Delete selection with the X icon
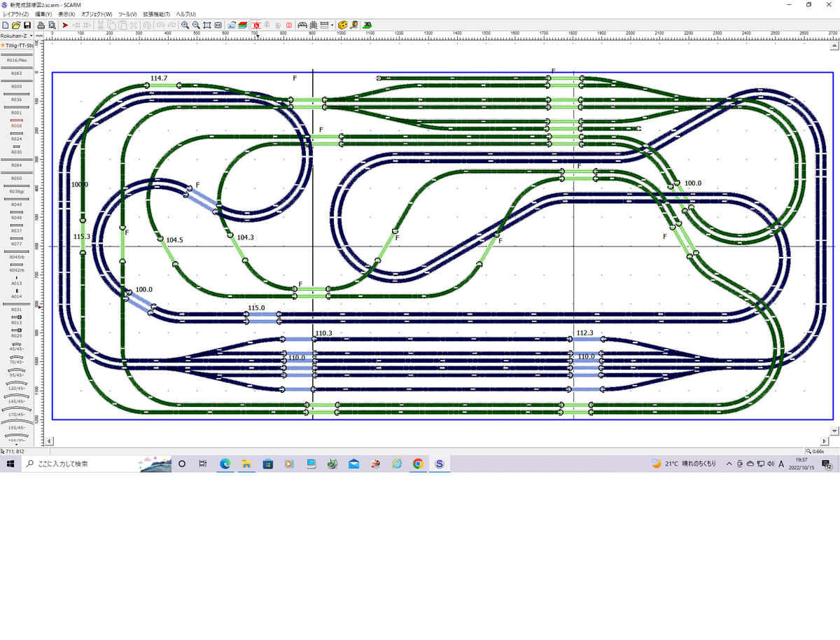Image resolution: width=840 pixels, height=640 pixels. [134, 25]
